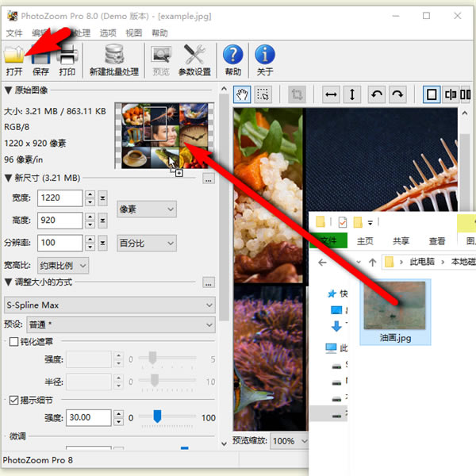Image resolution: width=476 pixels, height=476 pixels.
Task: Rotate image counterclockwise
Action: click(x=377, y=94)
